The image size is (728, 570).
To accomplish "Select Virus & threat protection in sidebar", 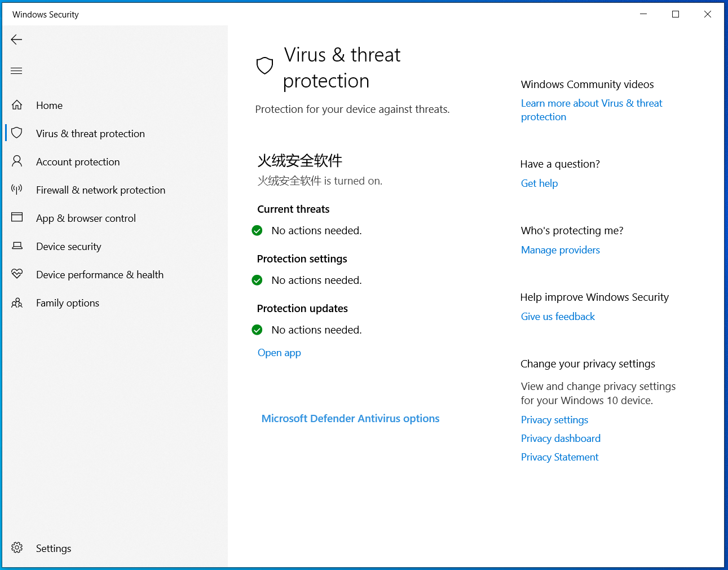I will (90, 134).
